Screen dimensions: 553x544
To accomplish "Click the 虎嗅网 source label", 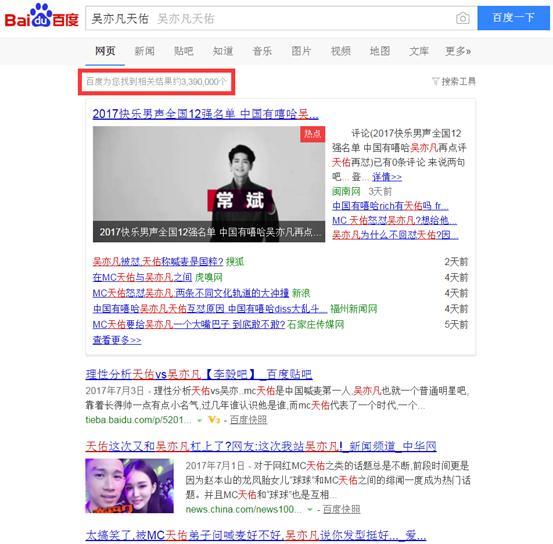I will pyautogui.click(x=208, y=277).
